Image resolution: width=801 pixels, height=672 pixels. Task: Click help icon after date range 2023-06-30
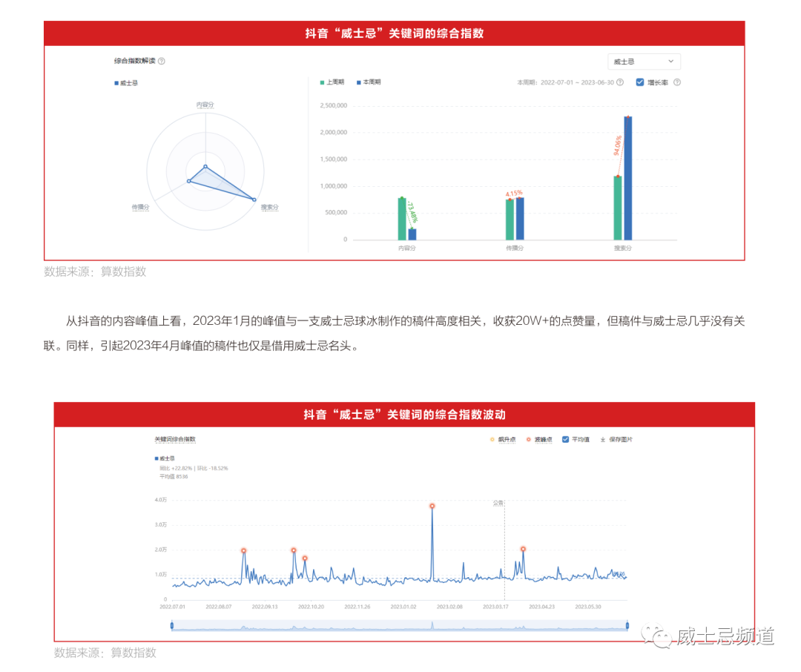coord(619,82)
